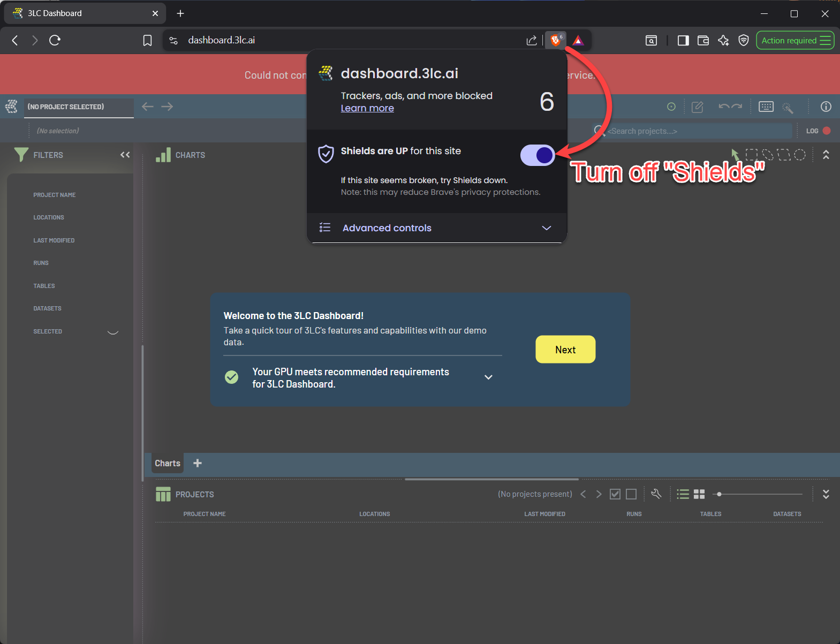840x644 pixels.
Task: Expand the GPU requirements details chevron
Action: [x=488, y=377]
